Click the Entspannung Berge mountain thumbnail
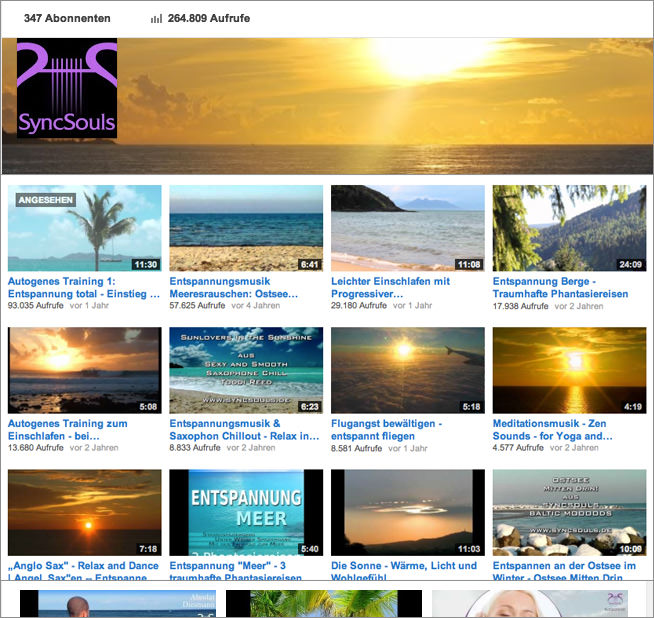The height and width of the screenshot is (618, 654). click(x=569, y=228)
